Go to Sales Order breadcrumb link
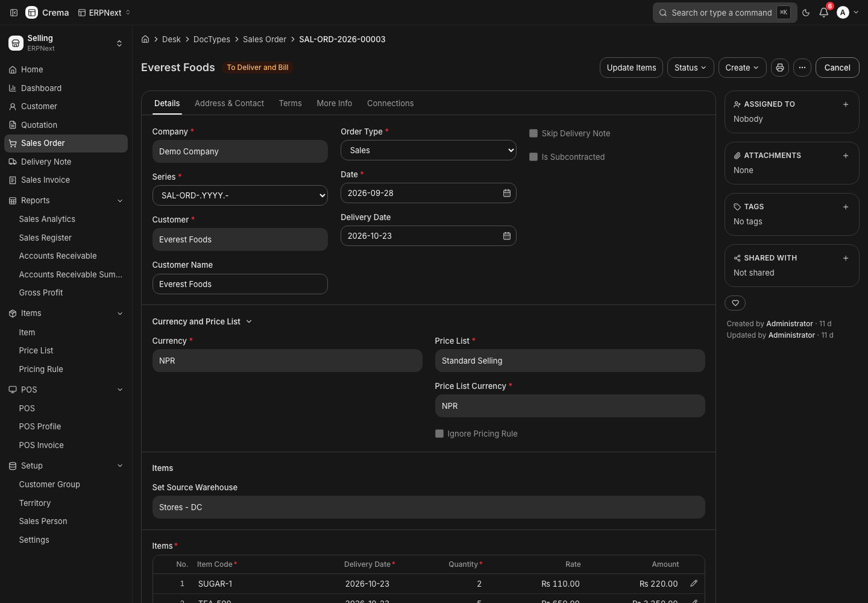 (265, 39)
